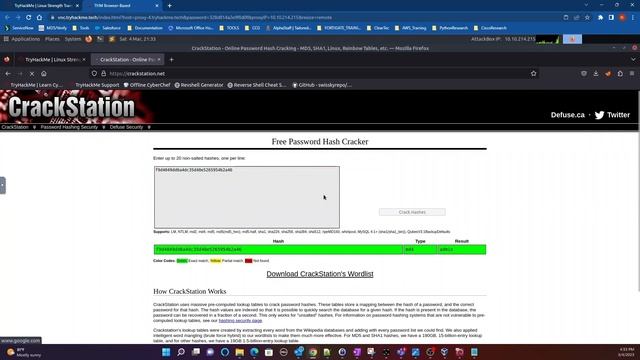Click the CrackStation logo banner
Screen dimensions: 640x360
(76, 107)
